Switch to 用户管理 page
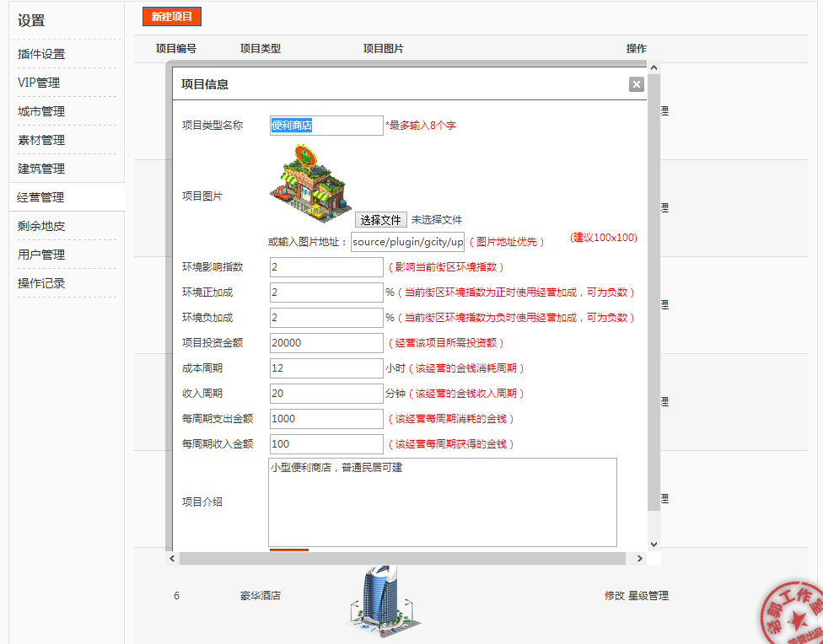Image resolution: width=823 pixels, height=644 pixels. tap(41, 255)
